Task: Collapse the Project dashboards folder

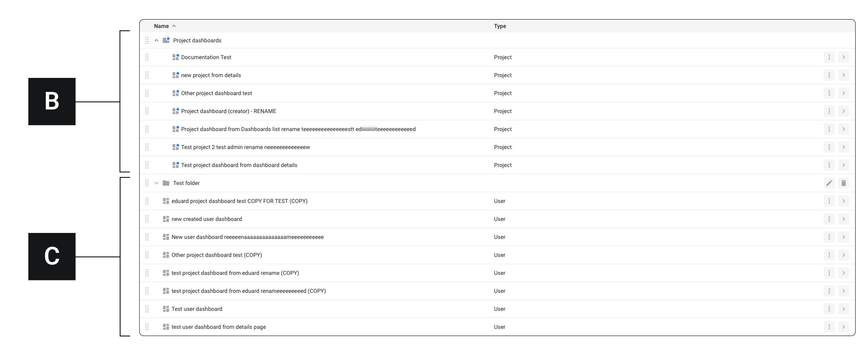Action: point(156,40)
